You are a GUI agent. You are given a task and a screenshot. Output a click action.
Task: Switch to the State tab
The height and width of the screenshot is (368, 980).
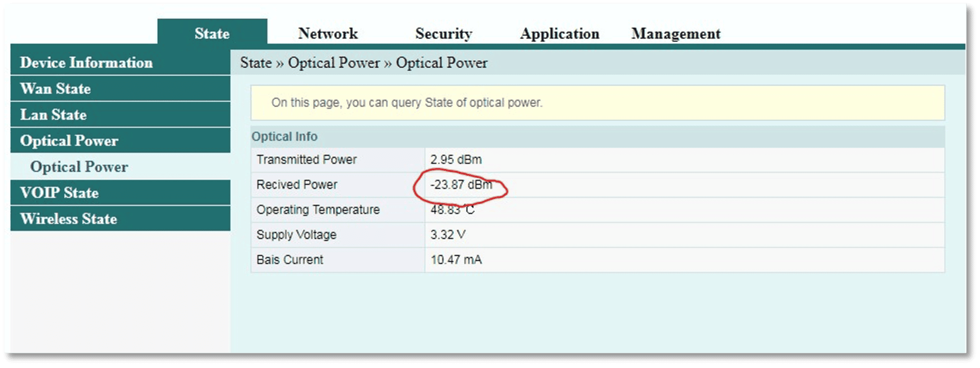(x=212, y=33)
